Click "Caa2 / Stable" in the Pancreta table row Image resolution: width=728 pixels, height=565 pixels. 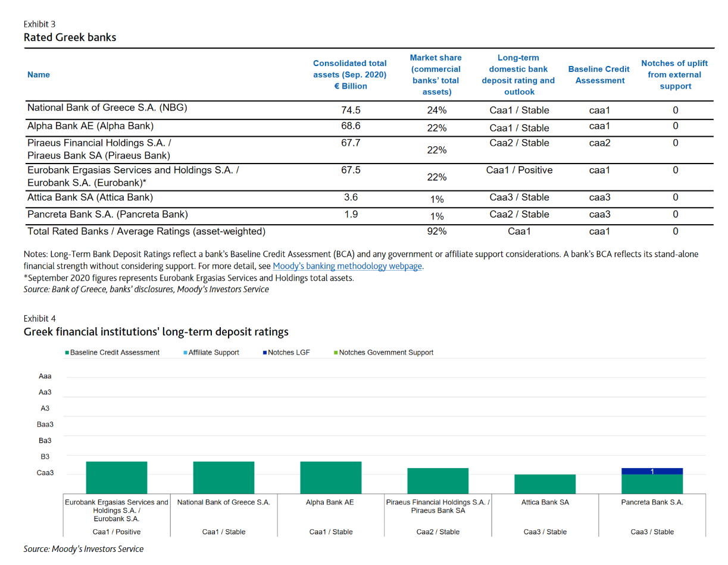(x=519, y=214)
